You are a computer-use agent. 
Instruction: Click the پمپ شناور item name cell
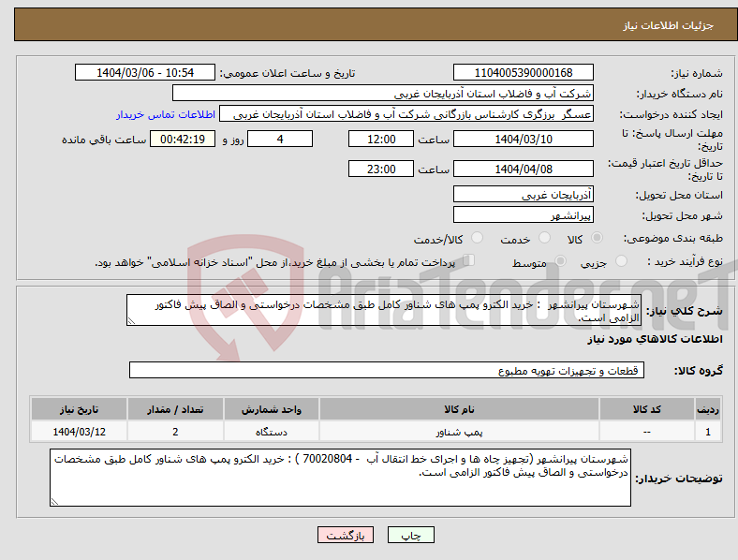pos(459,432)
